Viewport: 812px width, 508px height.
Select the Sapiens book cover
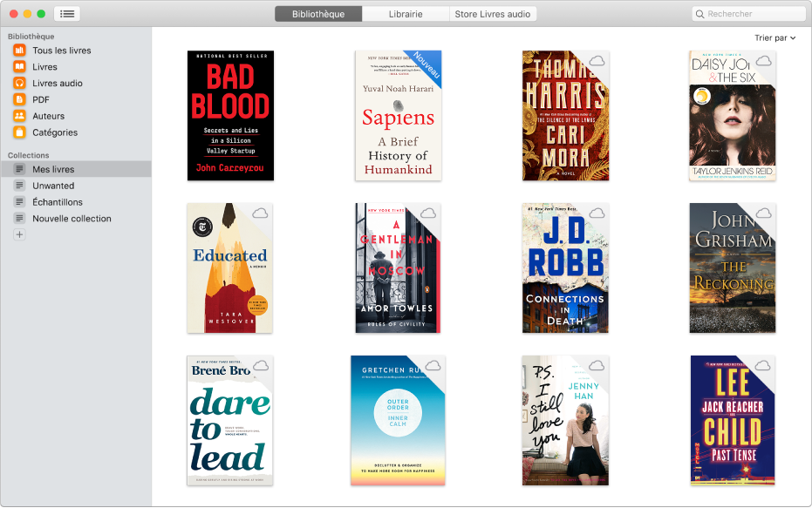[399, 115]
